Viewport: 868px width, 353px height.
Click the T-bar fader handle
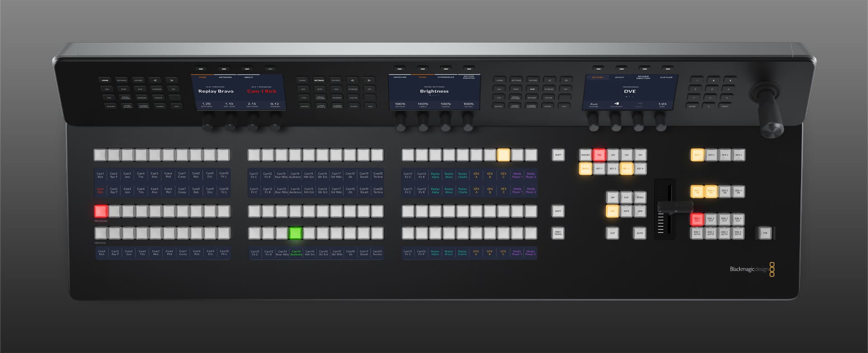(x=675, y=207)
